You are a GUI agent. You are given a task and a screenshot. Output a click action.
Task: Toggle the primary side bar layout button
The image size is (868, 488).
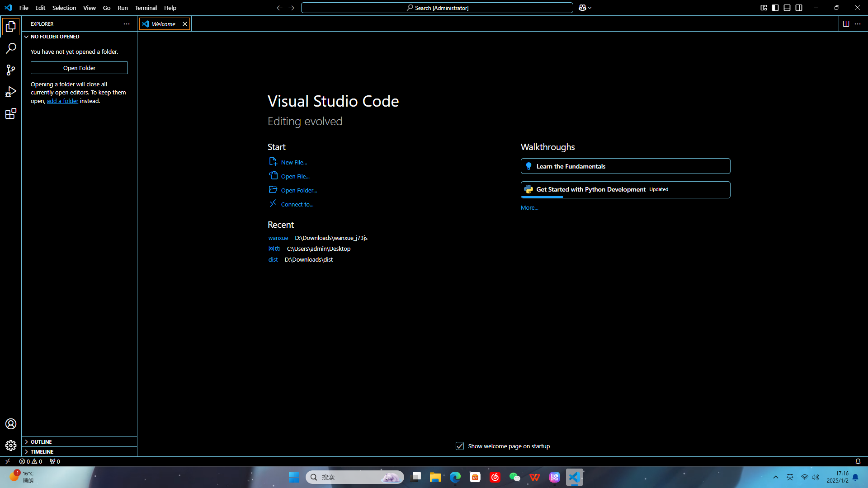pos(775,8)
